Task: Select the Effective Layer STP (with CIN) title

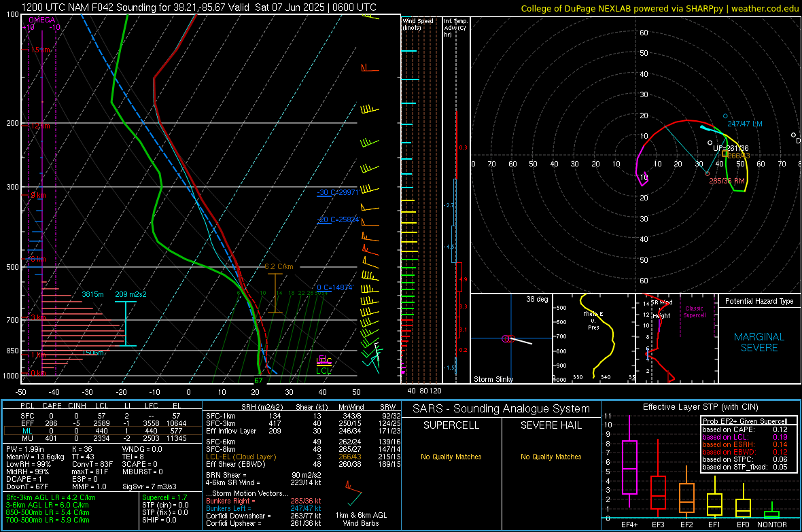Action: click(x=700, y=407)
